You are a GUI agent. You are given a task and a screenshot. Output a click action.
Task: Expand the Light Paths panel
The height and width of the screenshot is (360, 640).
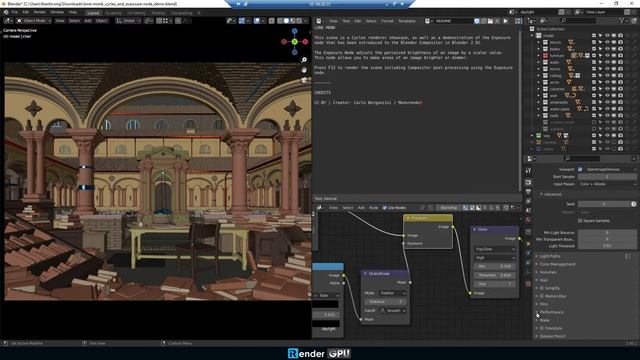(549, 256)
